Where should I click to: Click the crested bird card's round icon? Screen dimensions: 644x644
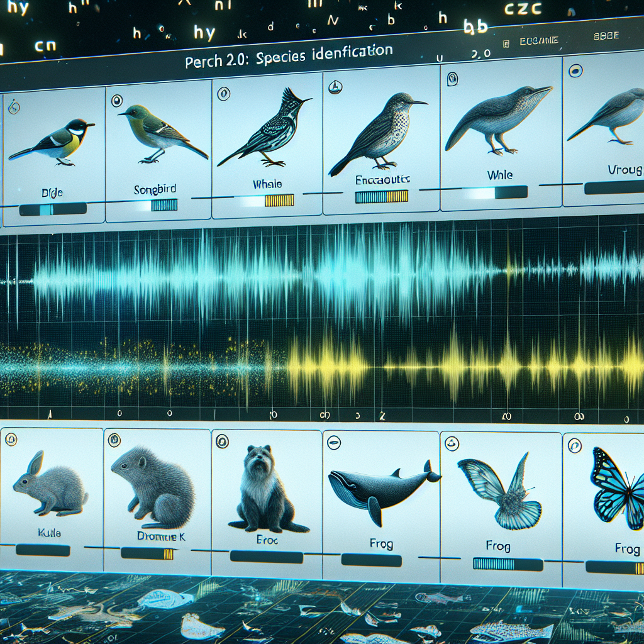[x=223, y=94]
